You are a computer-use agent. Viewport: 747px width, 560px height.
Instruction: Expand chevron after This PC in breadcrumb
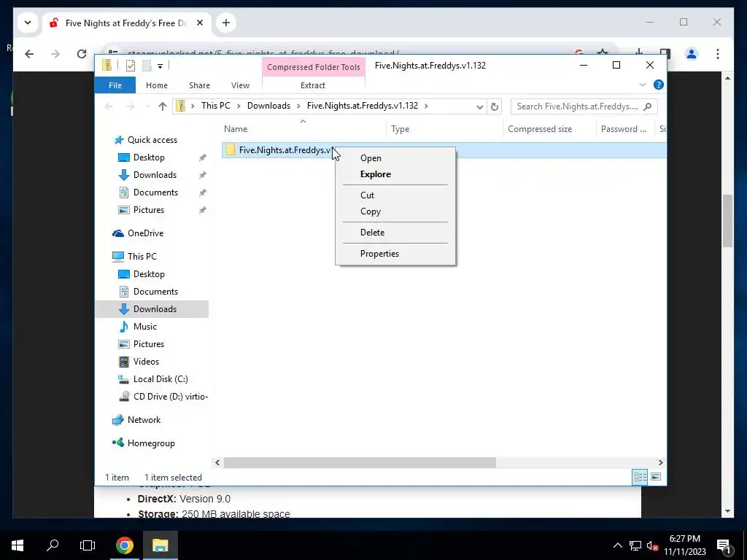(x=239, y=106)
